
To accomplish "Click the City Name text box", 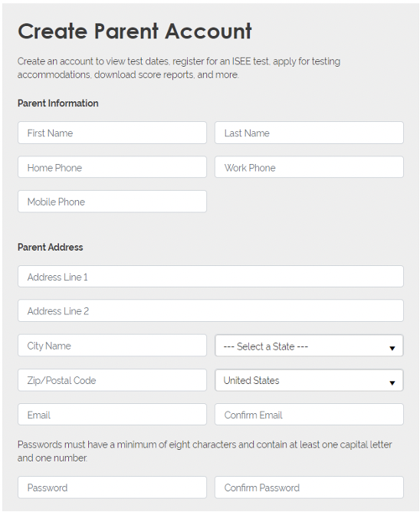I will [112, 345].
